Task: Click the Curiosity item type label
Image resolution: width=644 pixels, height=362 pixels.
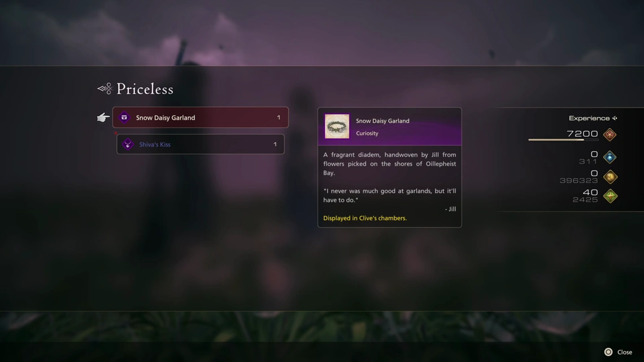Action: [x=367, y=133]
